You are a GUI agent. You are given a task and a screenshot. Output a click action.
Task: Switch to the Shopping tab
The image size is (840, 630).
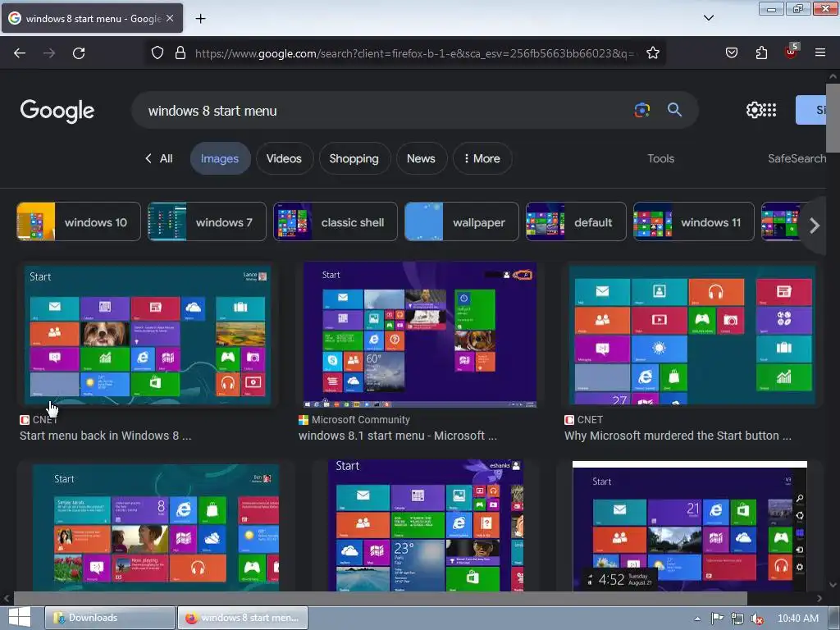pos(354,158)
